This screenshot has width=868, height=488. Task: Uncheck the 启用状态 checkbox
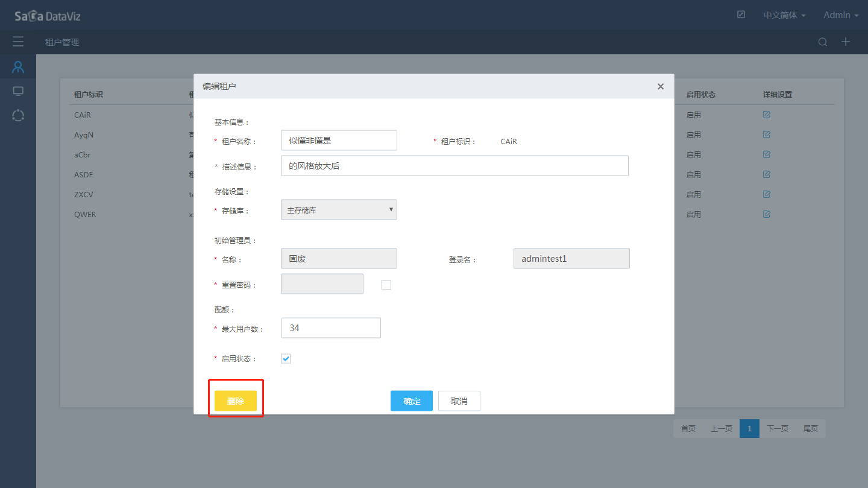click(x=286, y=359)
